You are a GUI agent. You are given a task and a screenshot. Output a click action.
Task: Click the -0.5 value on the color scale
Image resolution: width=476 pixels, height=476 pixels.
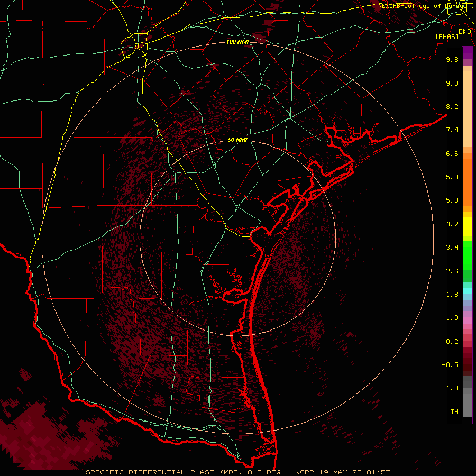click(450, 365)
